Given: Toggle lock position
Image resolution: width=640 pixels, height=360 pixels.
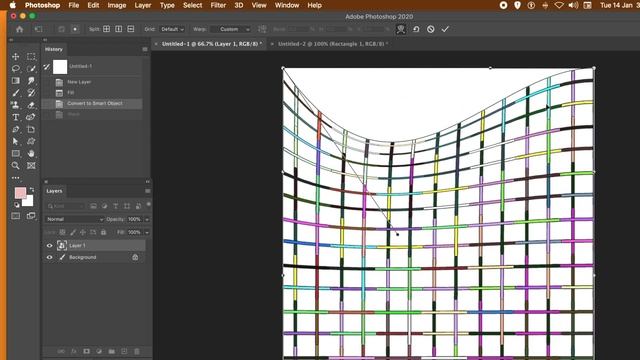Looking at the screenshot, I should pos(83,232).
